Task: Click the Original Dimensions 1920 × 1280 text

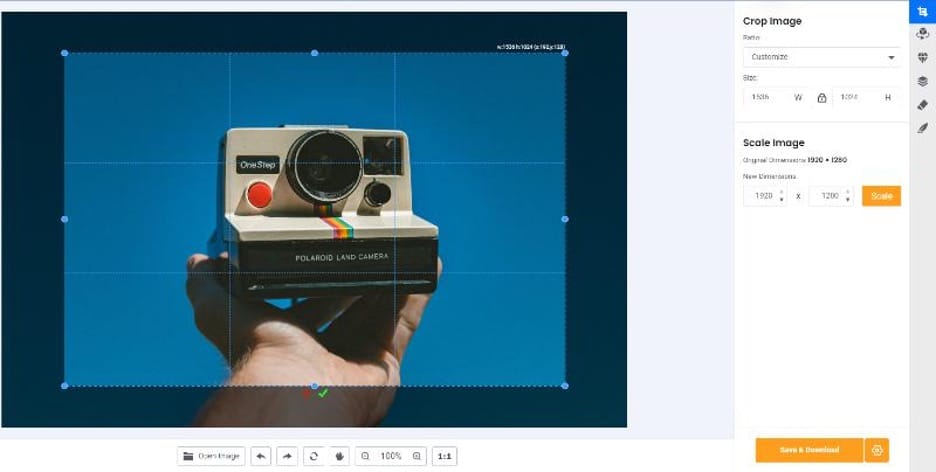Action: tap(795, 160)
